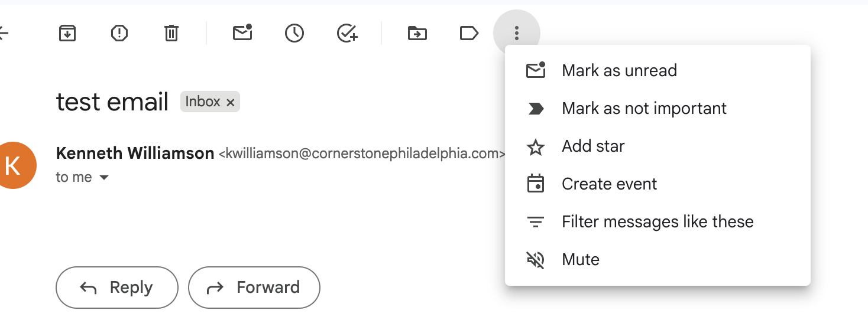Snooze the email with clock icon
Image resolution: width=868 pixels, height=320 pixels.
click(294, 34)
